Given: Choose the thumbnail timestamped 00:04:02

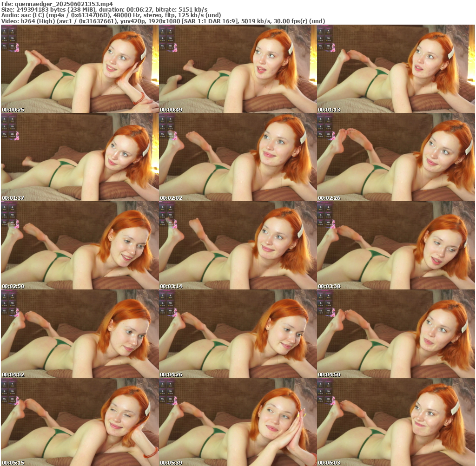Looking at the screenshot, I should 80,334.
